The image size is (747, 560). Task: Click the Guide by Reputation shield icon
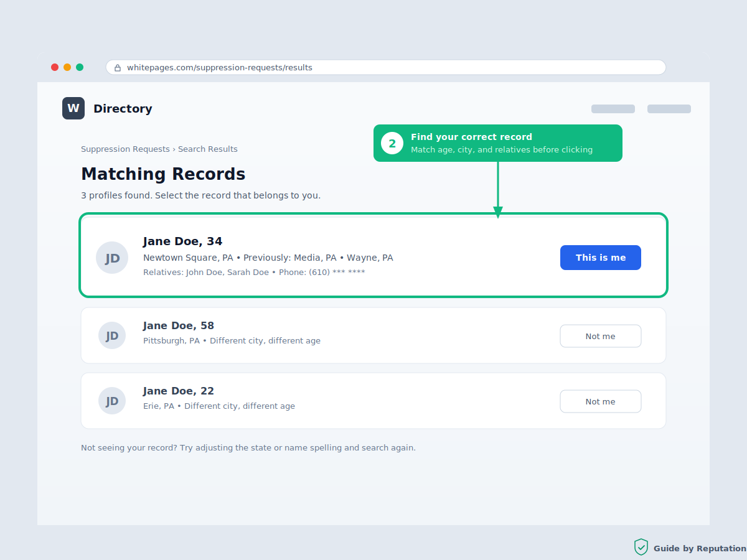click(641, 547)
